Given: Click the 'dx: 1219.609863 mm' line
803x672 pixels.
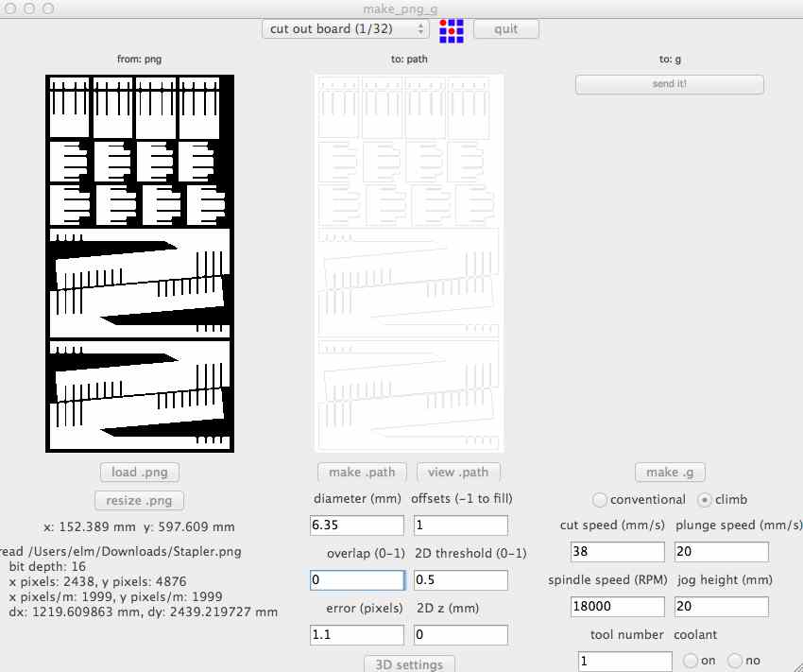Looking at the screenshot, I should [x=143, y=612].
